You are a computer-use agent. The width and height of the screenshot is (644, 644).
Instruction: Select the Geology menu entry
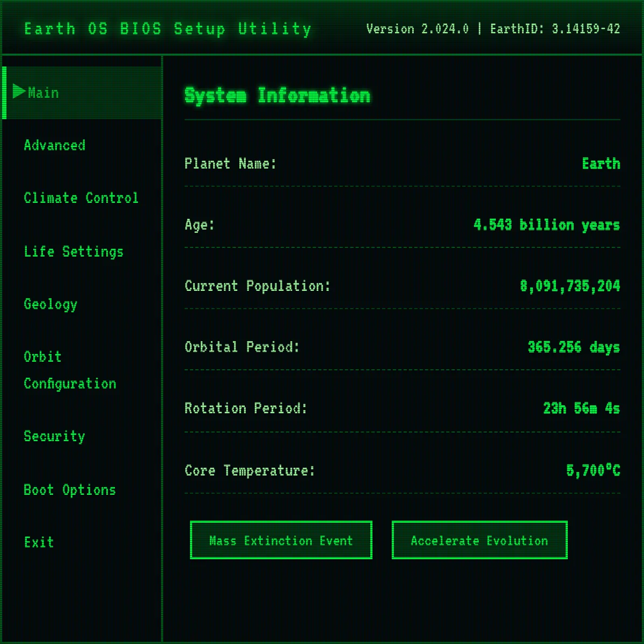(x=82, y=304)
